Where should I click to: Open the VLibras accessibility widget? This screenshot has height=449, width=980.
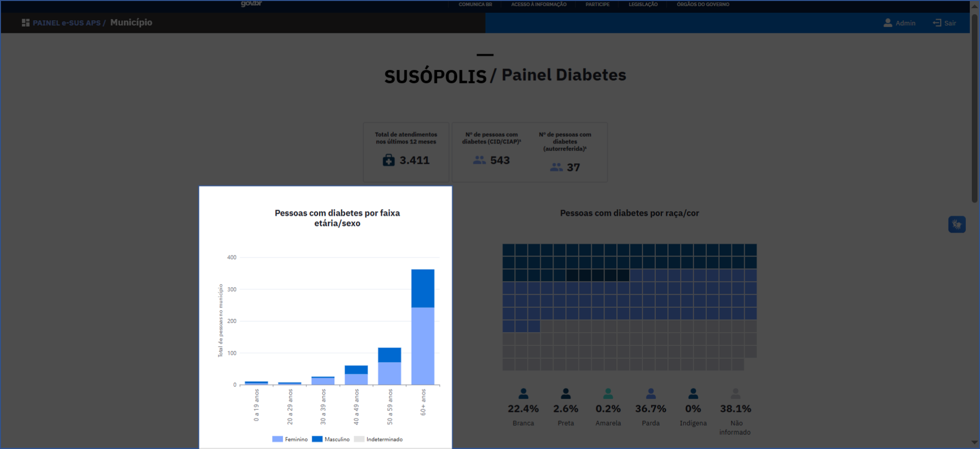click(x=956, y=224)
